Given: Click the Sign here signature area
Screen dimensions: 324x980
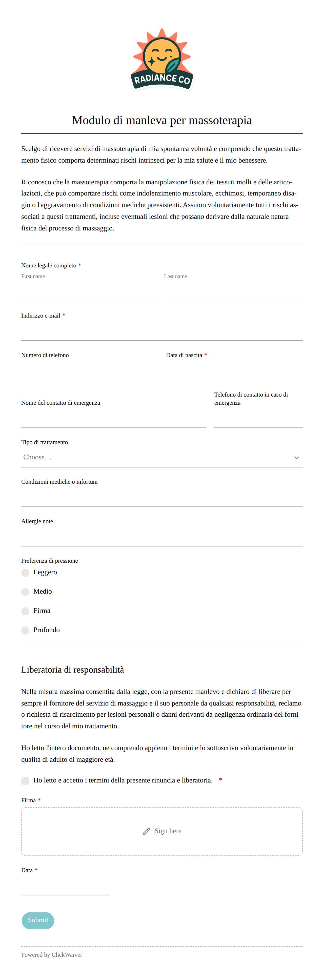Looking at the screenshot, I should click(162, 831).
